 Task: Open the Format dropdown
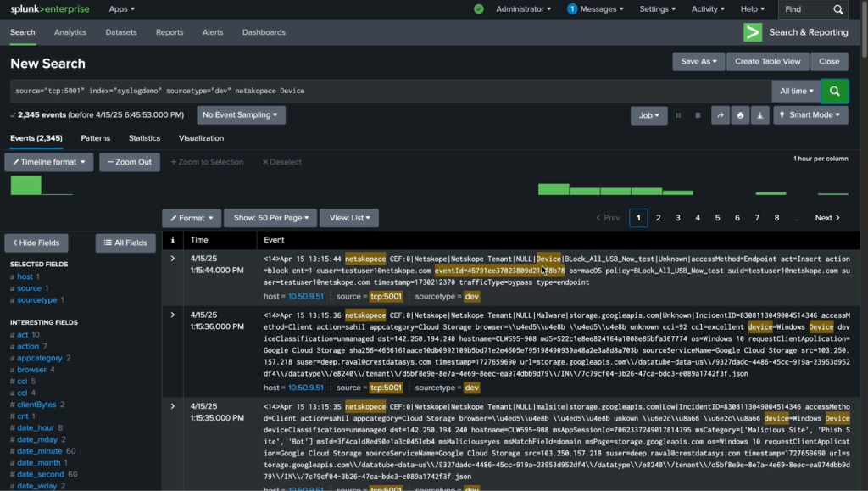click(x=192, y=218)
